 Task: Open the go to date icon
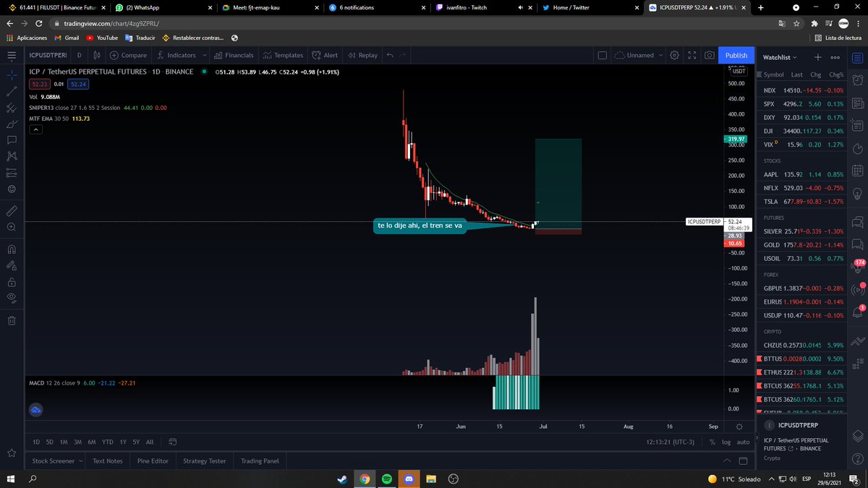(x=172, y=442)
